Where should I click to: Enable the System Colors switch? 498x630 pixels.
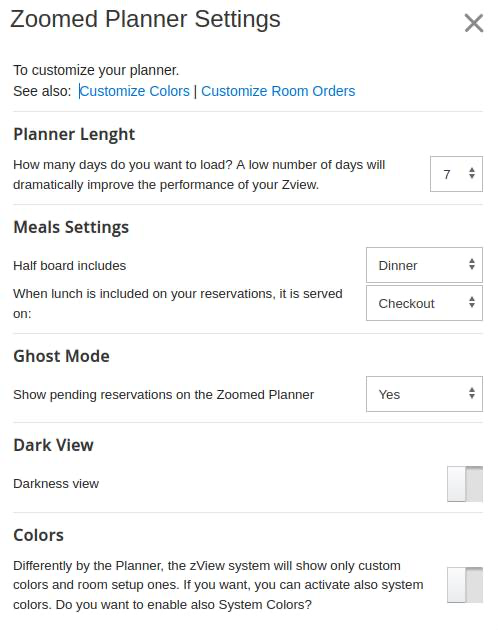[x=465, y=585]
